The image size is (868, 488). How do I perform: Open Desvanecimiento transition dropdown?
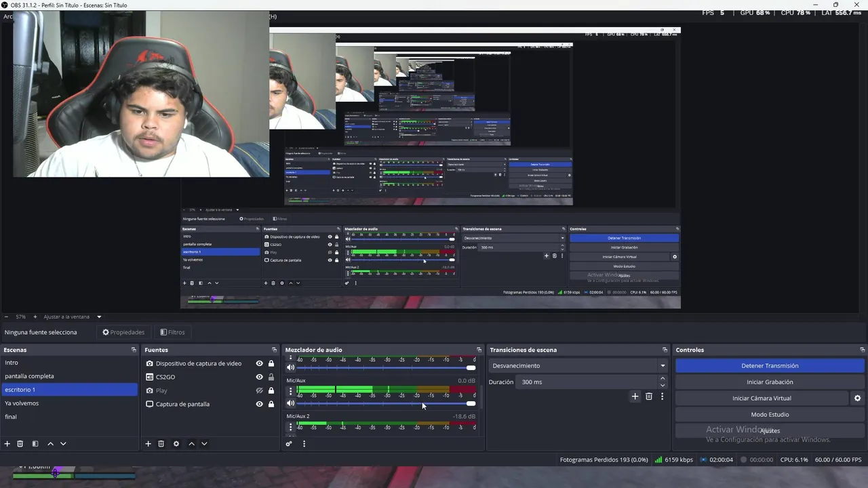pos(578,366)
